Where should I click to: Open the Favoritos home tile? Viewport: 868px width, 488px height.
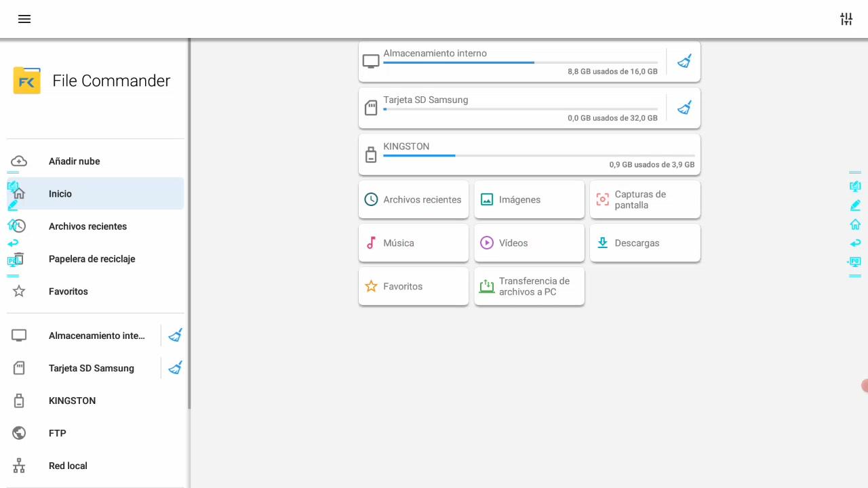coord(414,286)
